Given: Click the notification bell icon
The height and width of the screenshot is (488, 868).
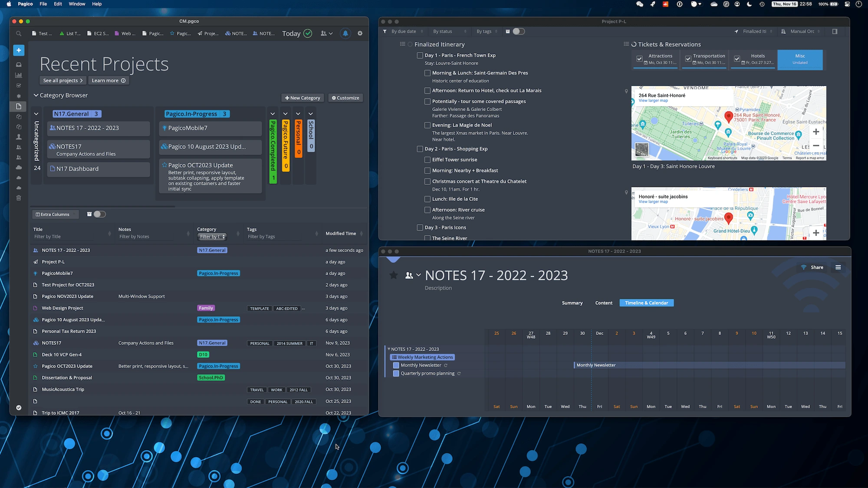Looking at the screenshot, I should pos(345,33).
